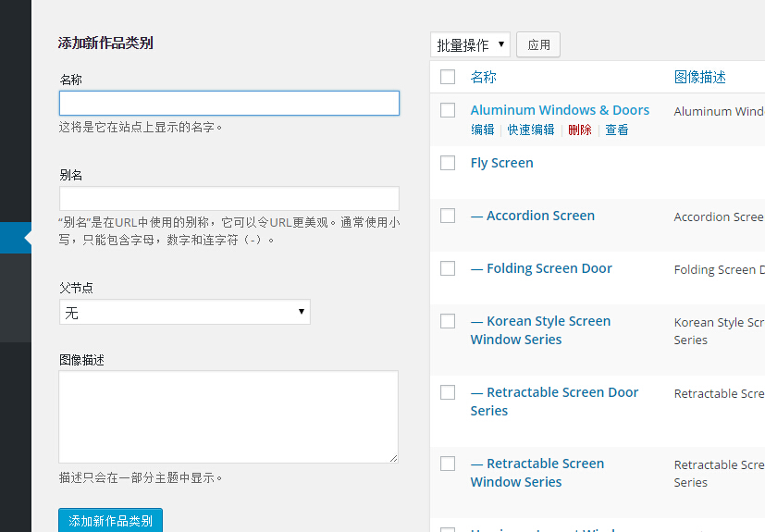The height and width of the screenshot is (532, 765).
Task: Toggle the select-all checkbox in table header
Action: coord(448,77)
